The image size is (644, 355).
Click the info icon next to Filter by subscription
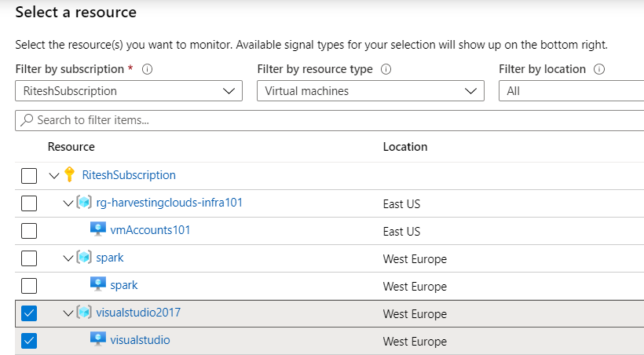coord(147,69)
